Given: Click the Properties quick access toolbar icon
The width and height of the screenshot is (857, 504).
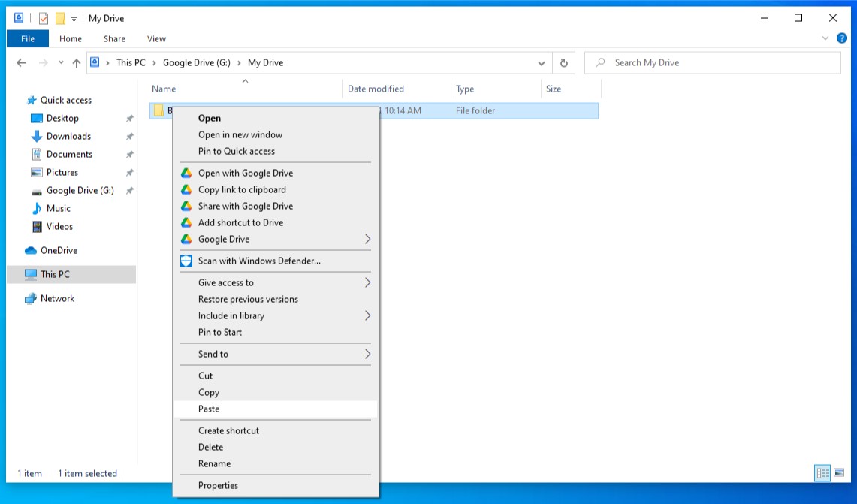Looking at the screenshot, I should [44, 18].
